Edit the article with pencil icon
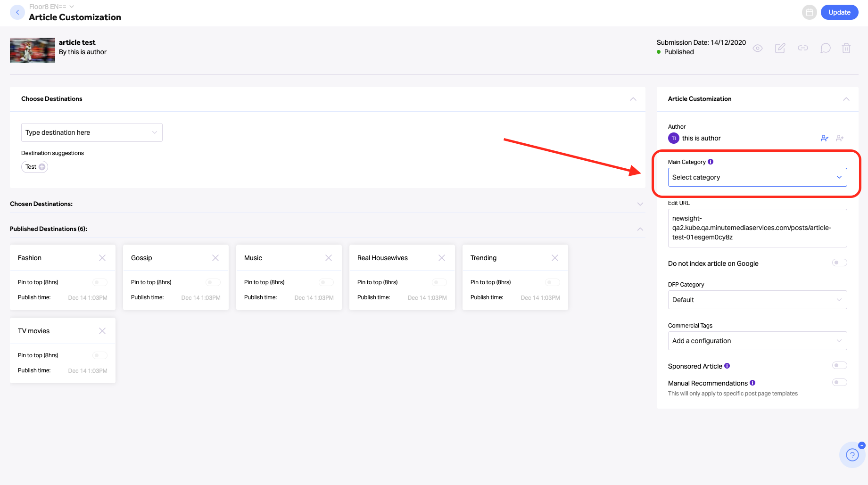This screenshot has height=485, width=868. 780,48
